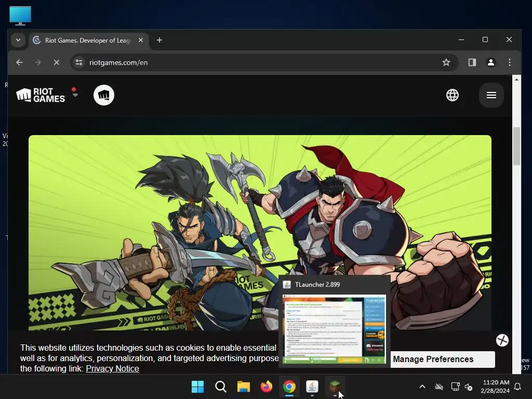Open a new Chrome tab
This screenshot has height=399, width=532.
click(159, 40)
